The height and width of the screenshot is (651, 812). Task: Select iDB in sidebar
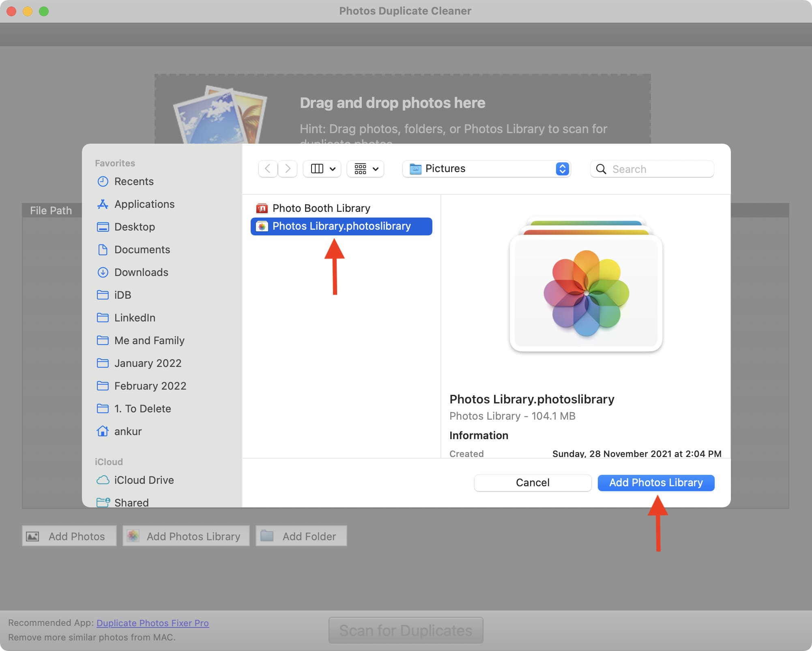tap(162, 295)
